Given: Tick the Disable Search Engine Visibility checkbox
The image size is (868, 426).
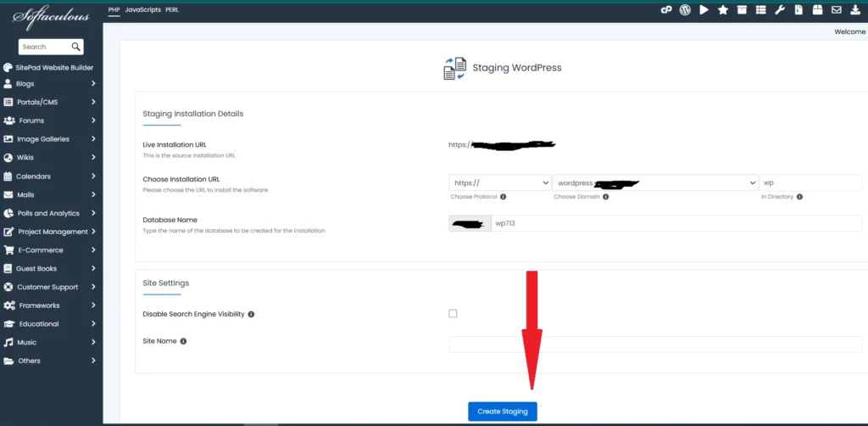Looking at the screenshot, I should coord(453,313).
